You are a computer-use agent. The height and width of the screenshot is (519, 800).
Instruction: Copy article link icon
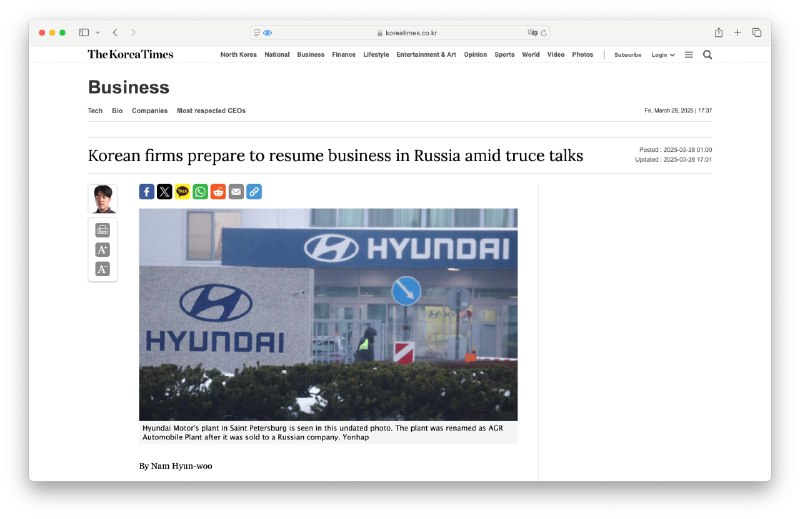254,192
